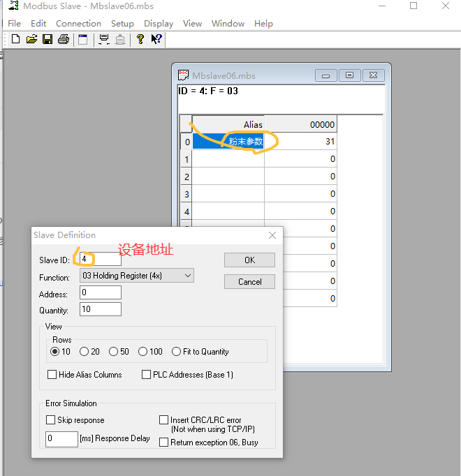Viewport: 461px width, 476px height.
Task: Select the value cell in row 1
Action: pos(300,159)
